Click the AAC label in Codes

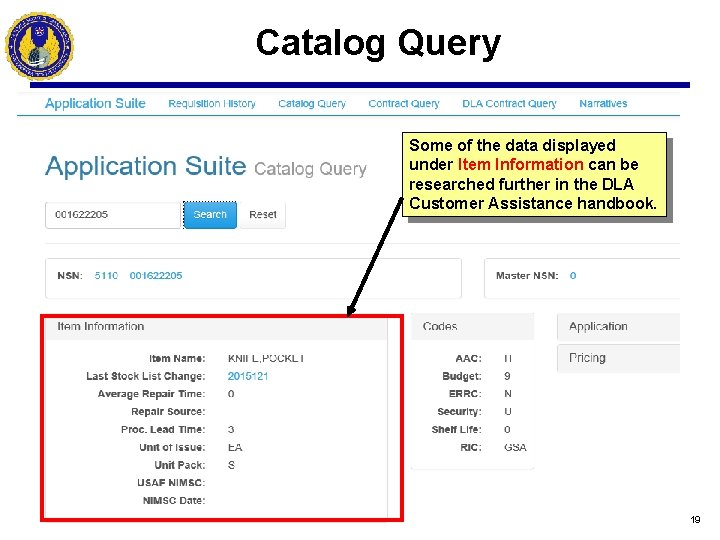[468, 358]
